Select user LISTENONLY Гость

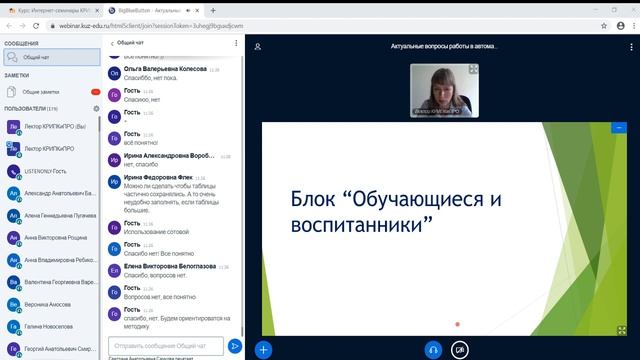[x=50, y=171]
